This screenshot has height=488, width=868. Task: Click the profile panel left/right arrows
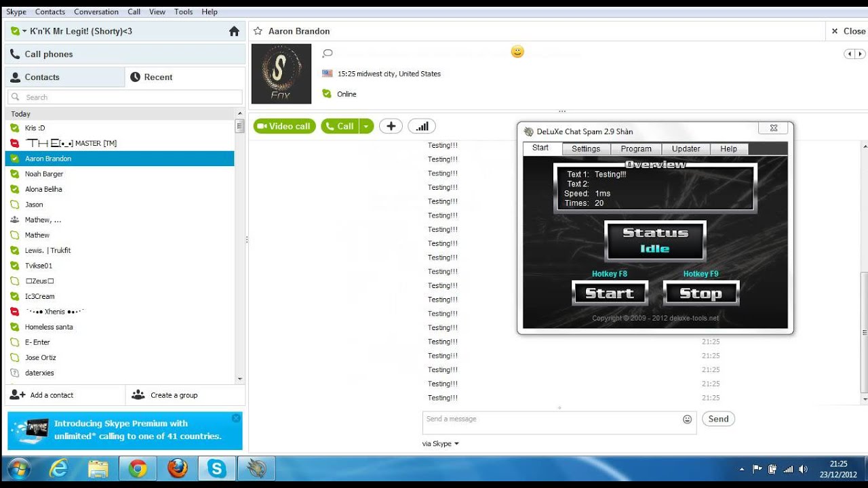[854, 54]
